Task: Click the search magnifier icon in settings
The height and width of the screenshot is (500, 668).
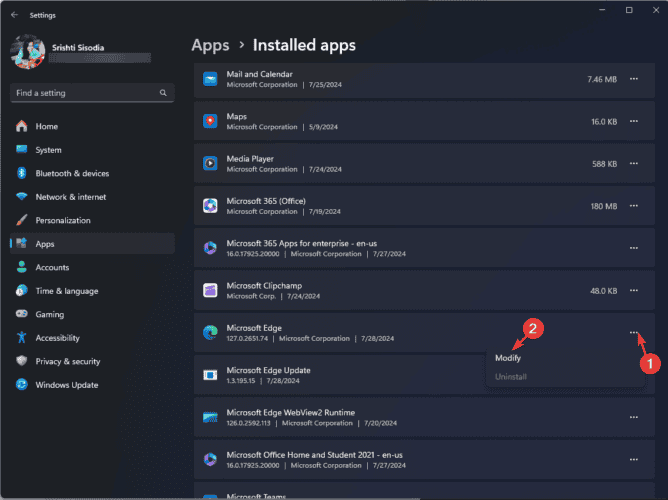Action: click(x=162, y=92)
